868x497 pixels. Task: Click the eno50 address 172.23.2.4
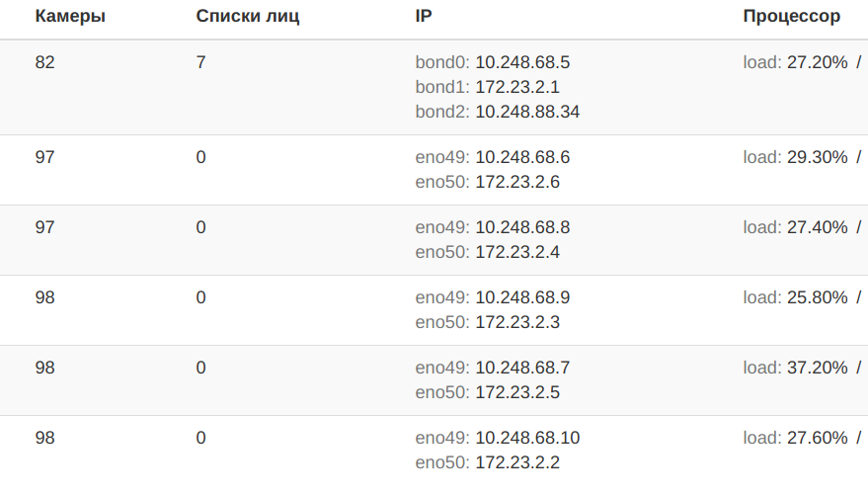point(517,252)
